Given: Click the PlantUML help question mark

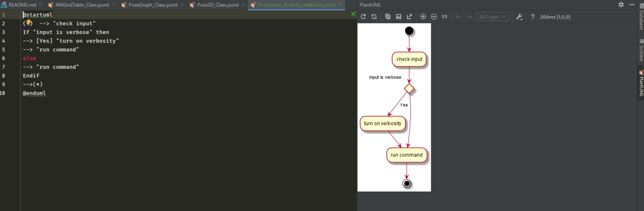Looking at the screenshot, I should click(x=532, y=17).
